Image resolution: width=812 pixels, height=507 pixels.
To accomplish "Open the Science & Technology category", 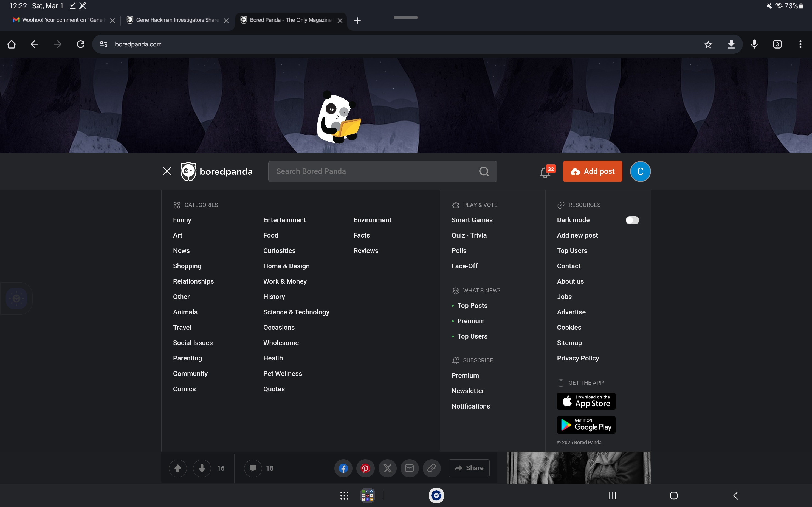I will click(x=296, y=312).
